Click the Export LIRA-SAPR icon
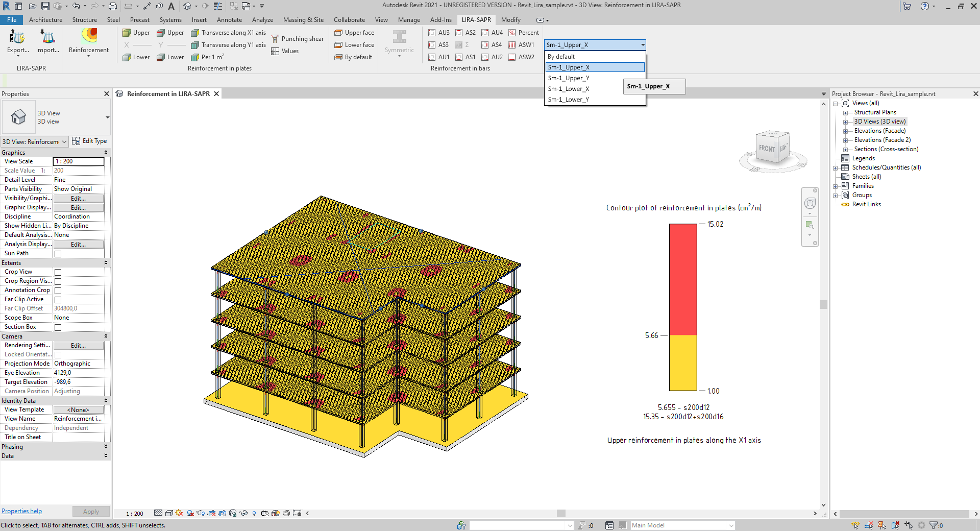 [17, 37]
